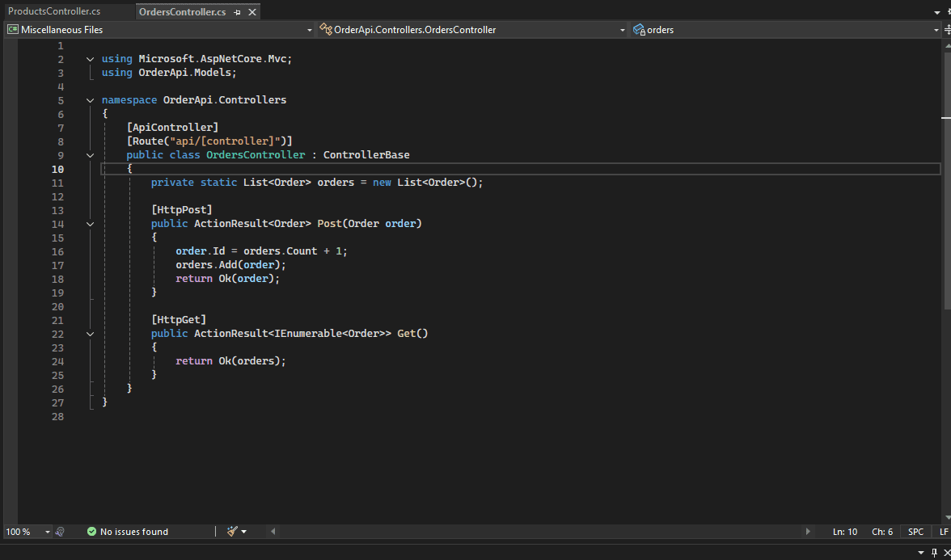951x560 pixels.
Task: Collapse the Get method outline
Action: (x=90, y=334)
